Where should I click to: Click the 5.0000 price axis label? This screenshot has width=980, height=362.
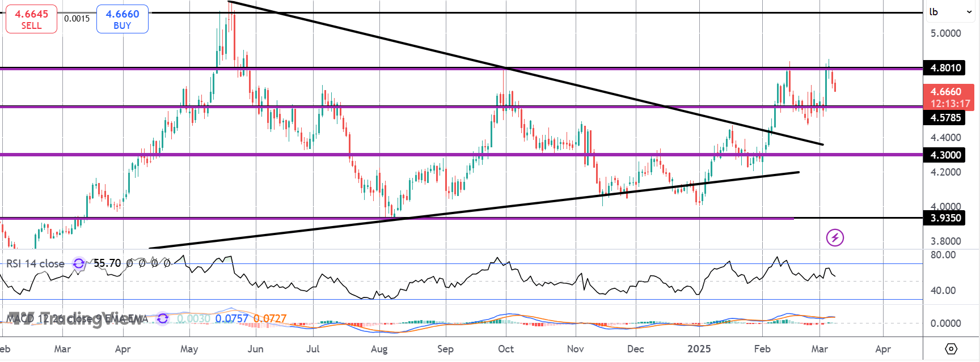coord(945,33)
